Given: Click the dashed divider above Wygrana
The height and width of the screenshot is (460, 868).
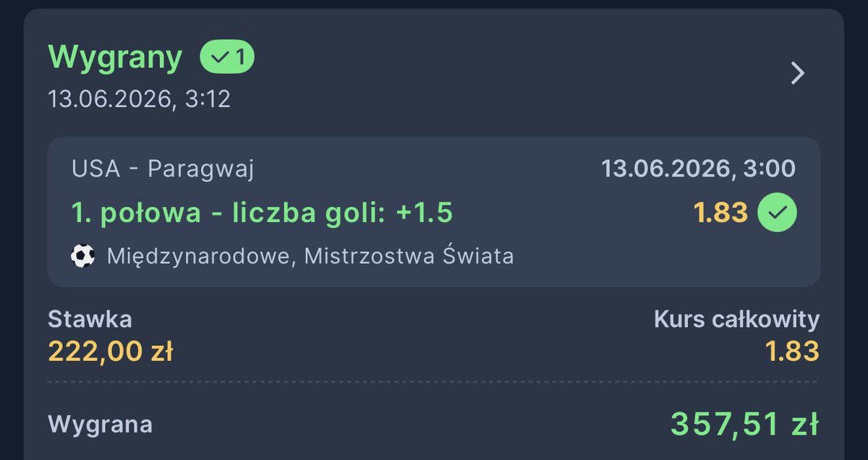Looking at the screenshot, I should [x=433, y=381].
